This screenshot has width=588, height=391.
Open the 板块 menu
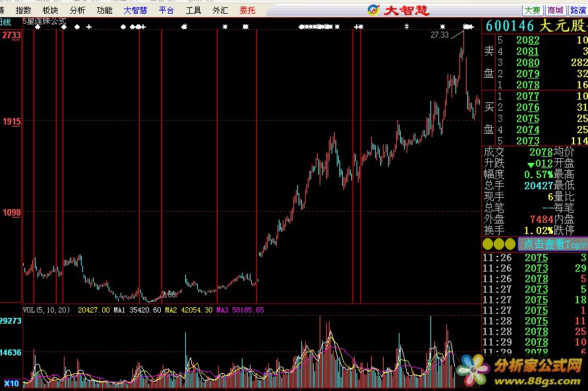tap(50, 10)
